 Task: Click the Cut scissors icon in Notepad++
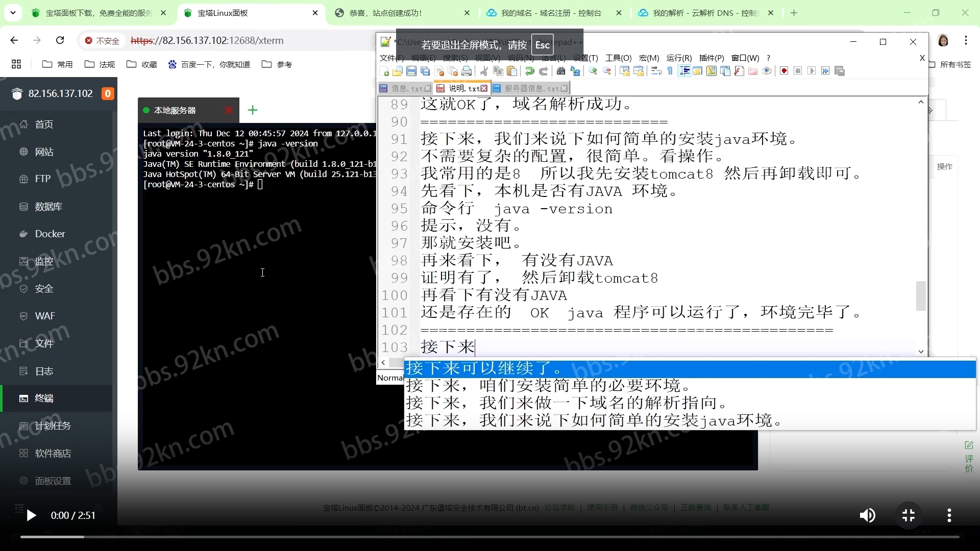[x=484, y=71]
